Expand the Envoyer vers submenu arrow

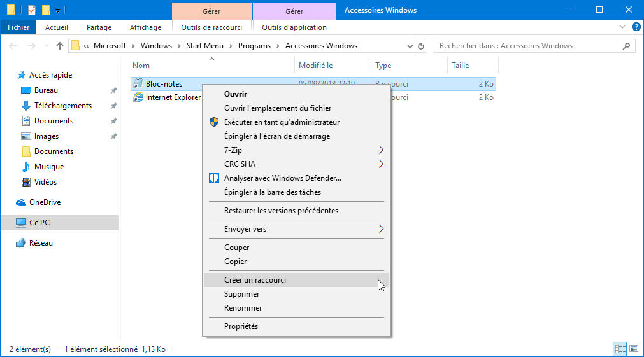pyautogui.click(x=381, y=229)
